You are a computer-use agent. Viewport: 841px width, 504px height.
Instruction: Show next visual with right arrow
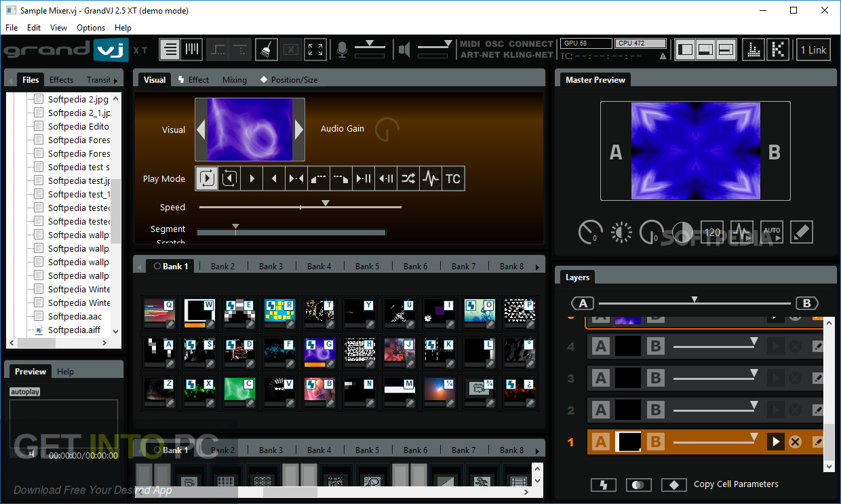click(299, 130)
